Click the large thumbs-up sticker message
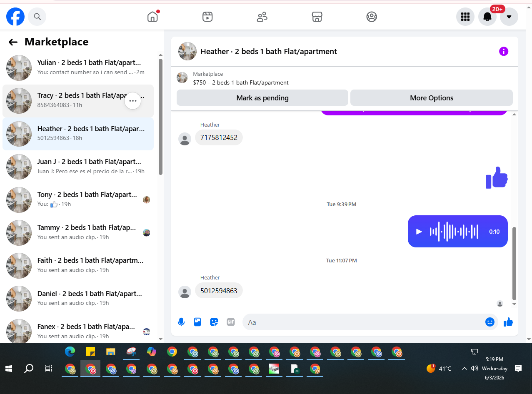 point(497,178)
